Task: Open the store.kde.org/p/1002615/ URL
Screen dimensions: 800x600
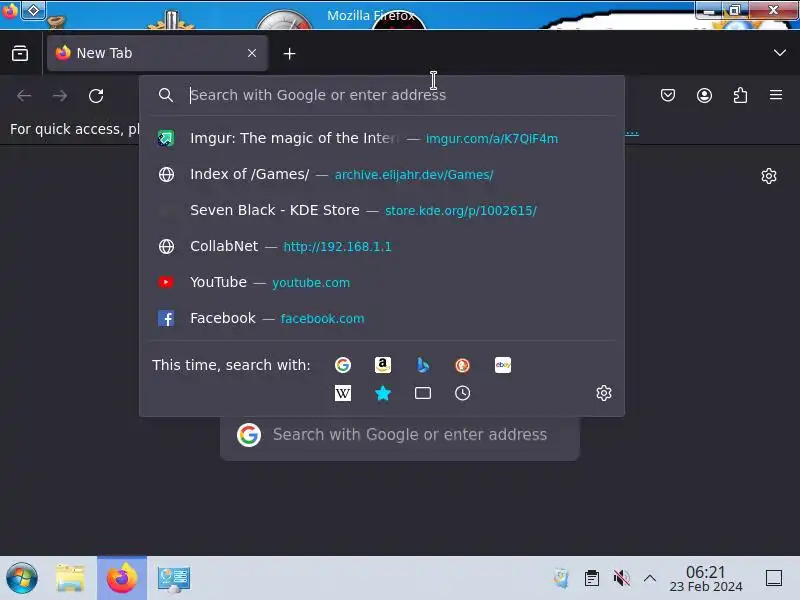Action: [461, 211]
